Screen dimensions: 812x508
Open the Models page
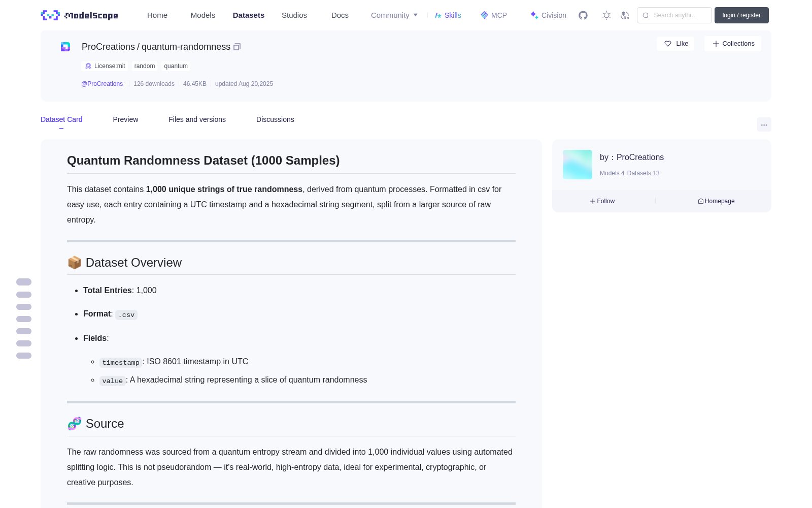click(x=203, y=15)
